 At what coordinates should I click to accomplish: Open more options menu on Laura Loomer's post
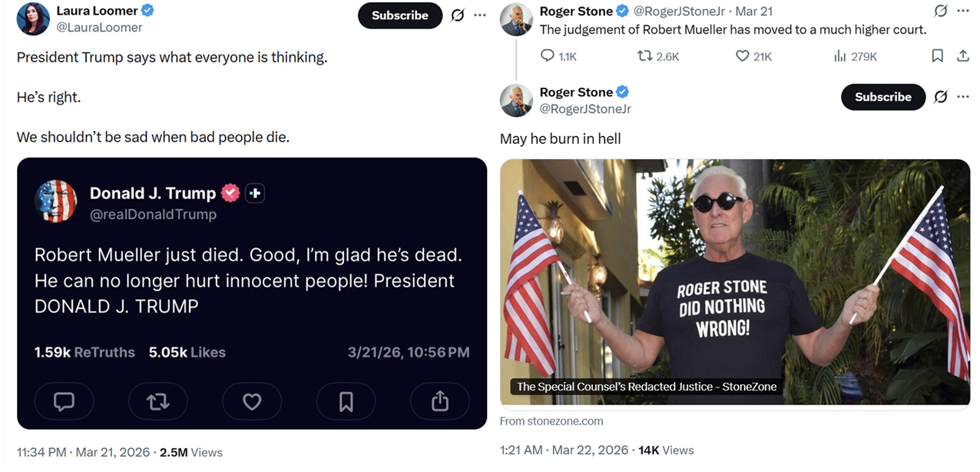(480, 15)
